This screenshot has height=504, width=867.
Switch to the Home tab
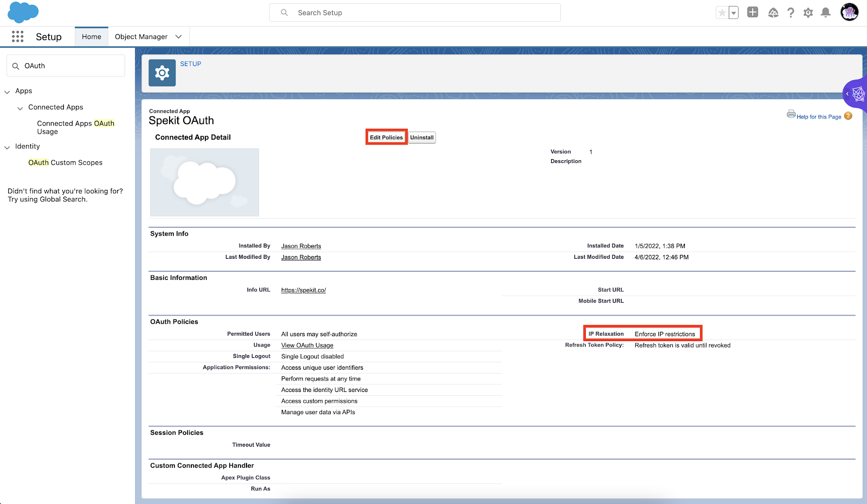pos(92,37)
